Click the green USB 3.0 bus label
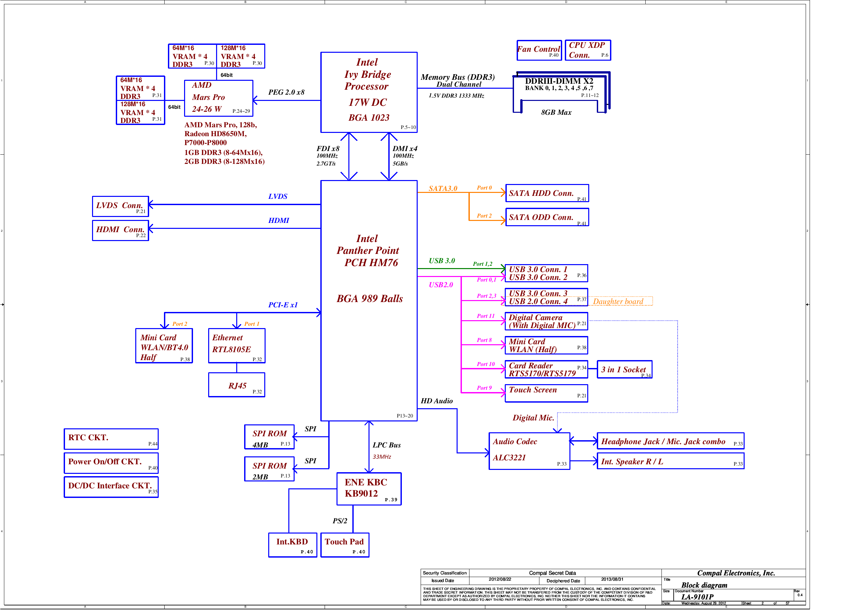 (x=441, y=261)
